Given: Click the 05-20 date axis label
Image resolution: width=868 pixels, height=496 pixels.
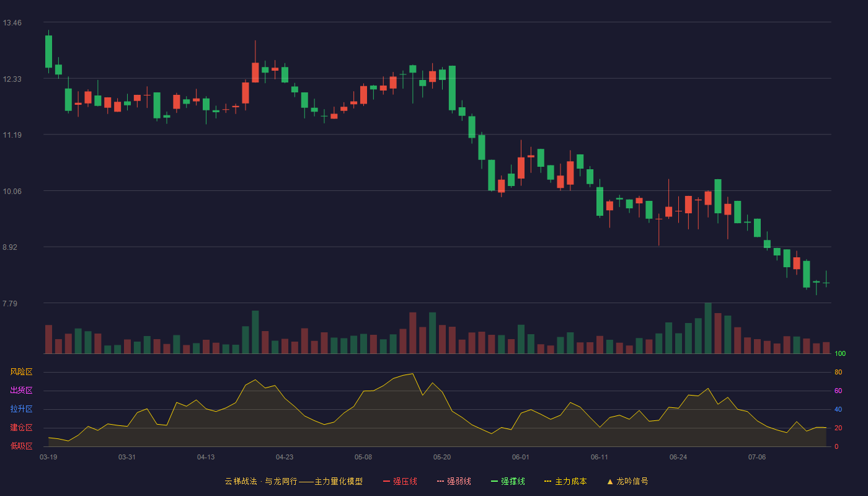Looking at the screenshot, I should pos(442,457).
